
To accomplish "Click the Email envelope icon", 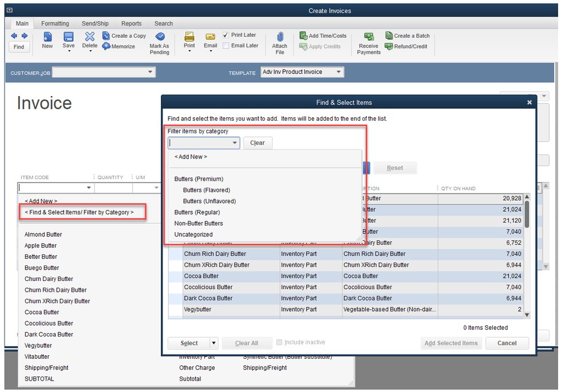I will point(210,37).
